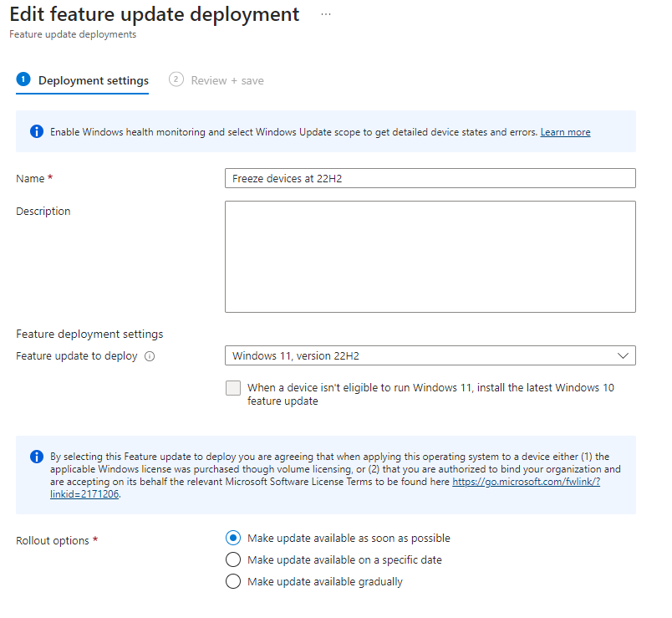The width and height of the screenshot is (672, 618).
Task: Open the Learn more link
Action: [565, 132]
